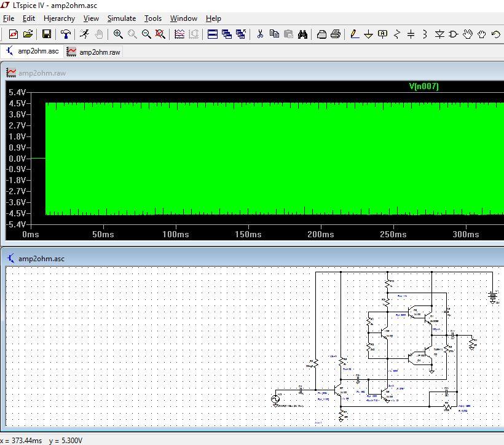Viewport: 504px width, 445px height.
Task: Create a new schematic via toolbar icon
Action: (13, 34)
